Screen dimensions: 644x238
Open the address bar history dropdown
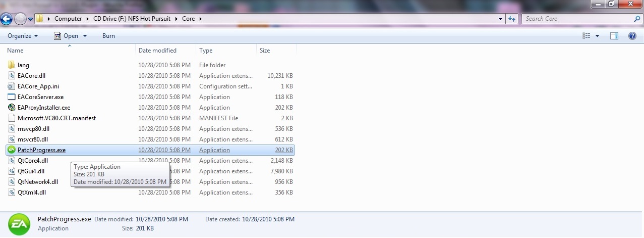[x=501, y=19]
